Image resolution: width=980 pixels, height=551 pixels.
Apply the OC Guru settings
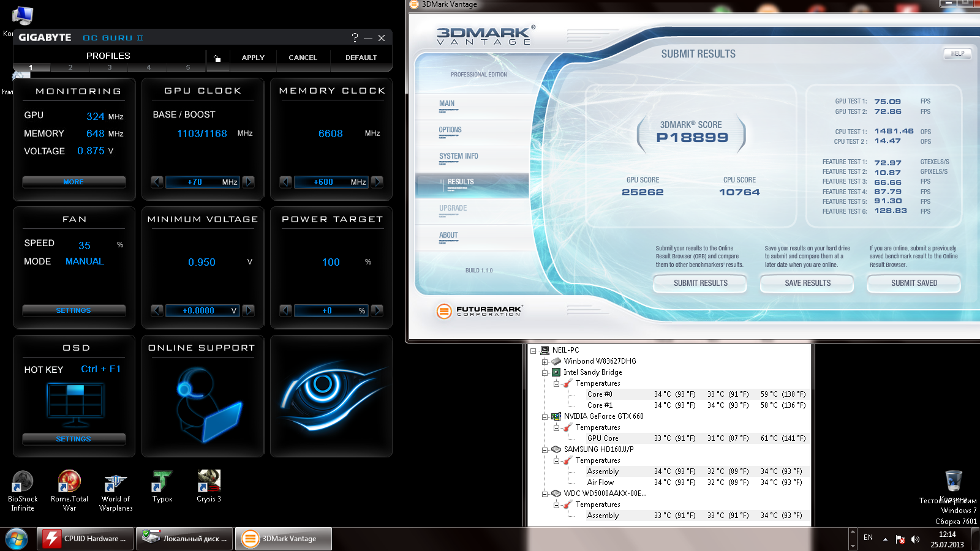tap(253, 58)
